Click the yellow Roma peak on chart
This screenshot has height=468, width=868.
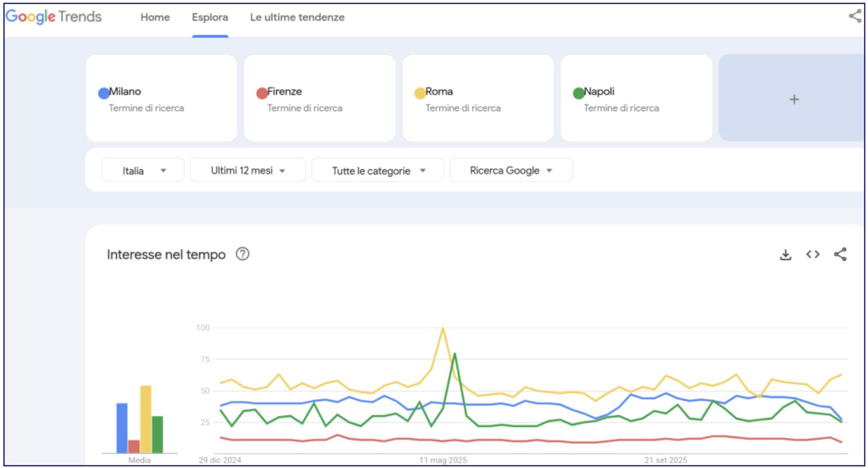point(442,328)
